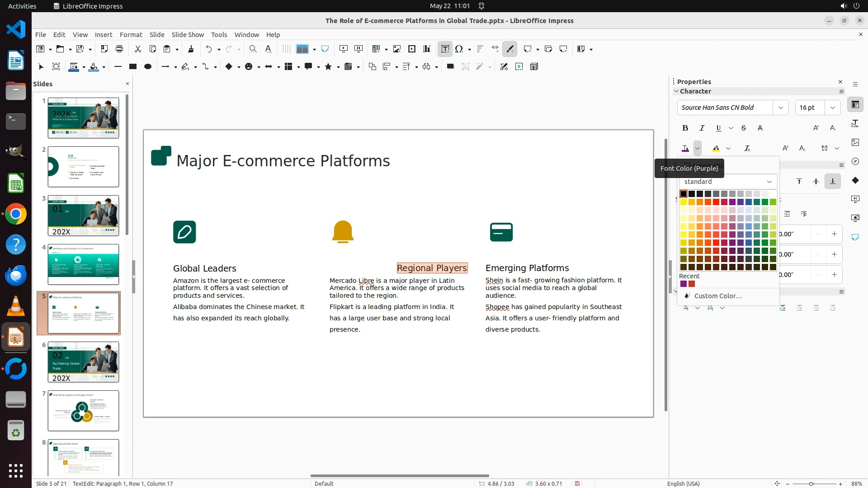Open the Format menu
Screen dimensions: 868x488
pos(131,34)
